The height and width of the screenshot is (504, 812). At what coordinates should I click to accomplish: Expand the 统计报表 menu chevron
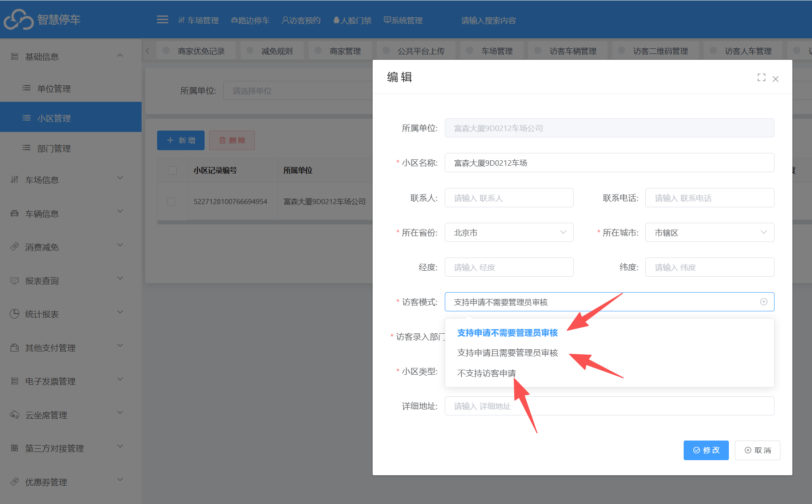pos(120,312)
